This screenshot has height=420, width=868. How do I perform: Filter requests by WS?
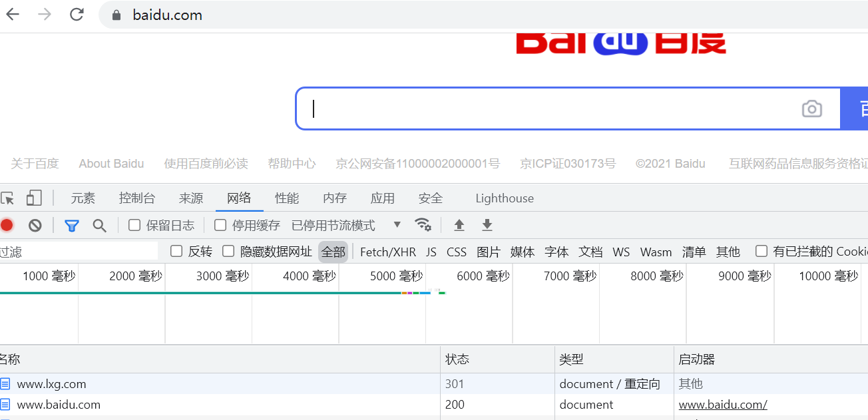tap(621, 252)
